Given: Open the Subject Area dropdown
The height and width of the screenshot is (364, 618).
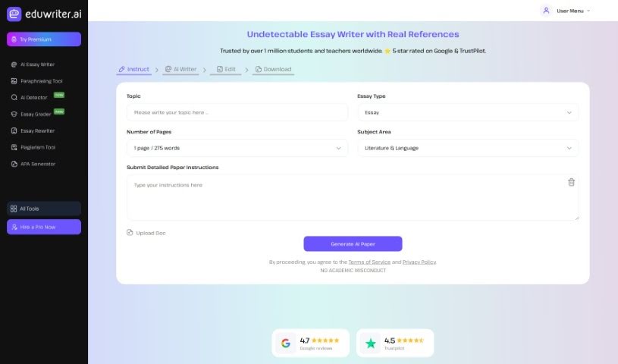Looking at the screenshot, I should coord(468,148).
